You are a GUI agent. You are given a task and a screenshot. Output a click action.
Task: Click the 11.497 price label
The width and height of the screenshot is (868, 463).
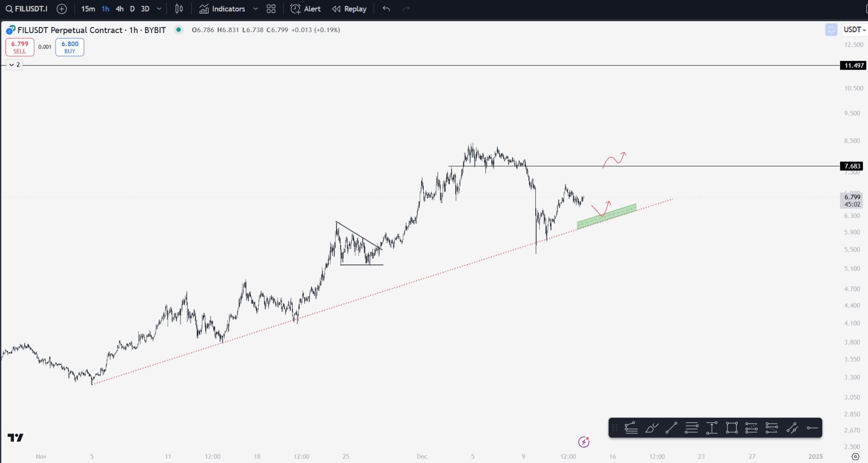(854, 66)
